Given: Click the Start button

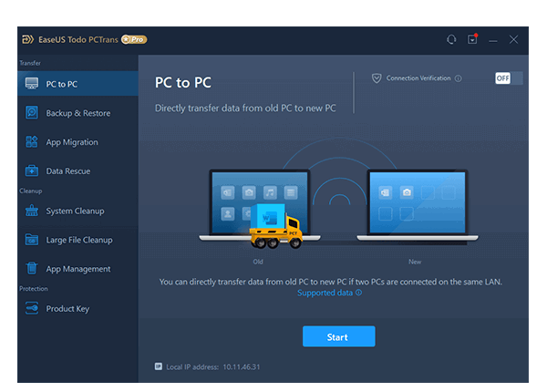Looking at the screenshot, I should [x=339, y=336].
